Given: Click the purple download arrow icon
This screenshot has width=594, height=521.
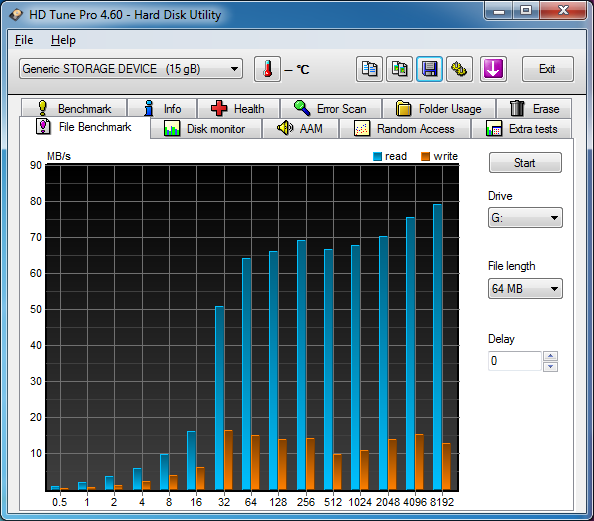Looking at the screenshot, I should pyautogui.click(x=493, y=69).
